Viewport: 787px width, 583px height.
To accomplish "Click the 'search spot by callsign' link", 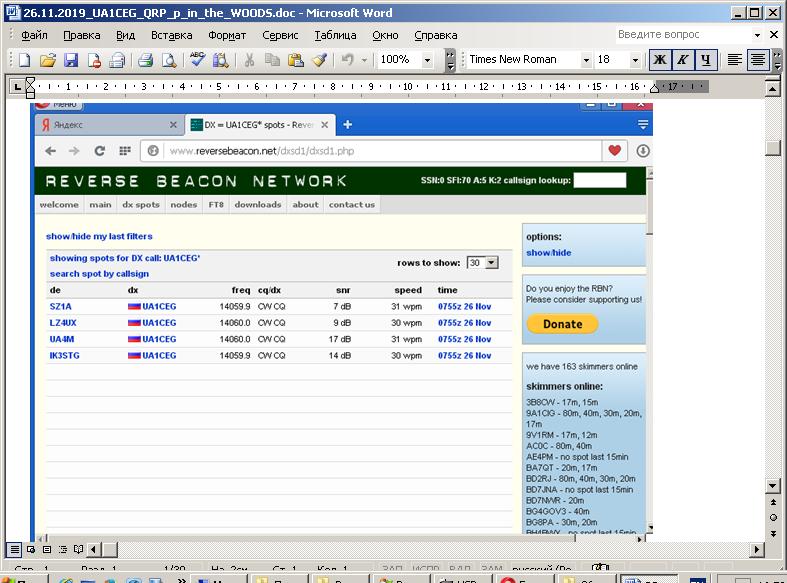I will 99,274.
